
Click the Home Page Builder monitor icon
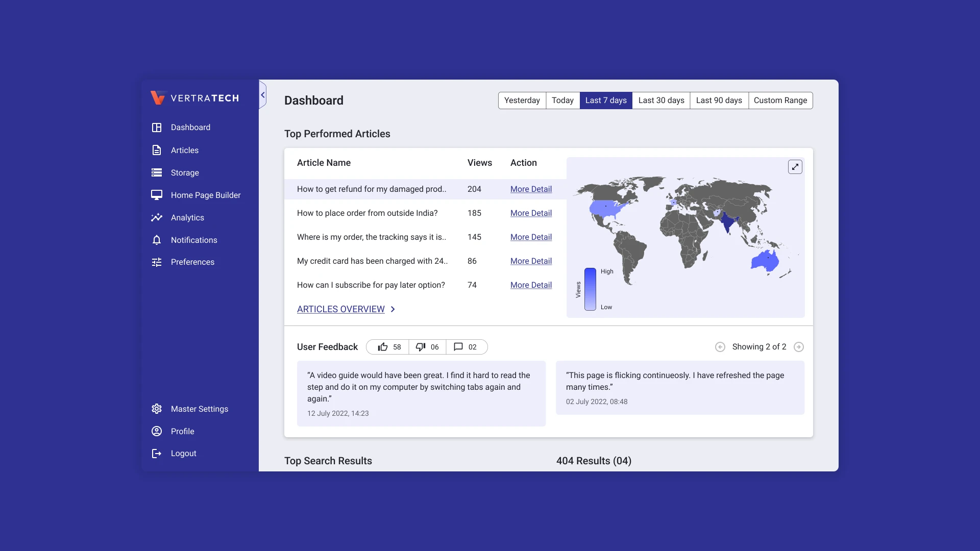157,195
